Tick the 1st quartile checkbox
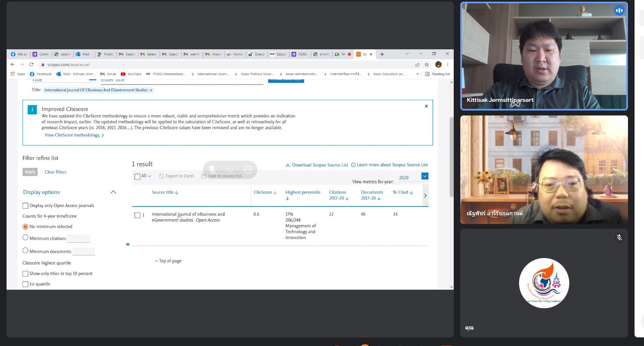The image size is (644, 346). 25,284
